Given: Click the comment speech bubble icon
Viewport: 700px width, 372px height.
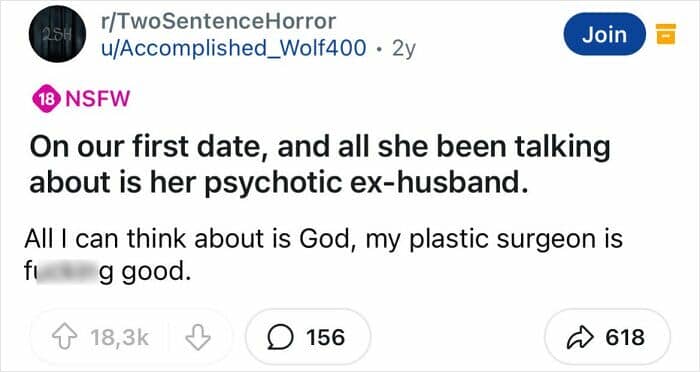Looking at the screenshot, I should [x=280, y=337].
